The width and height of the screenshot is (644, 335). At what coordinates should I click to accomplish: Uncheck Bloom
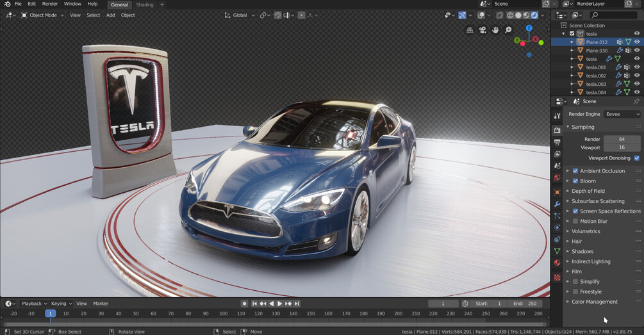(x=575, y=181)
